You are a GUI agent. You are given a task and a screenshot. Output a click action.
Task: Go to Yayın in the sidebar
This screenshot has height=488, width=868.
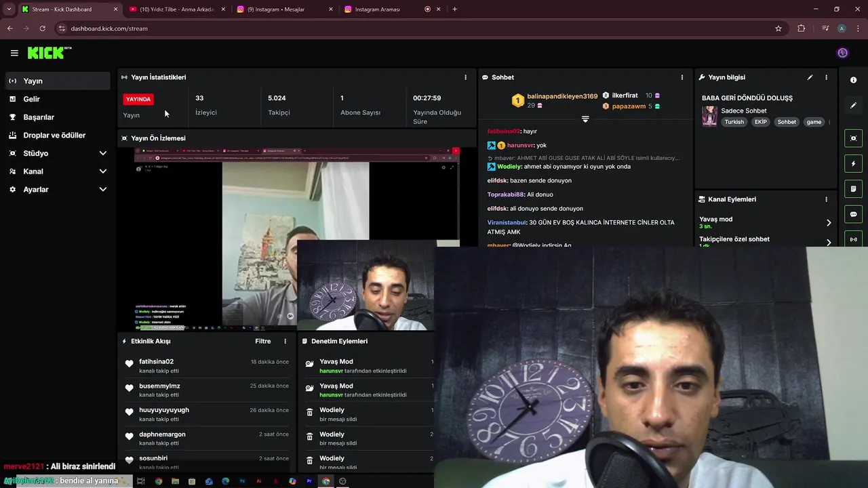(56, 81)
